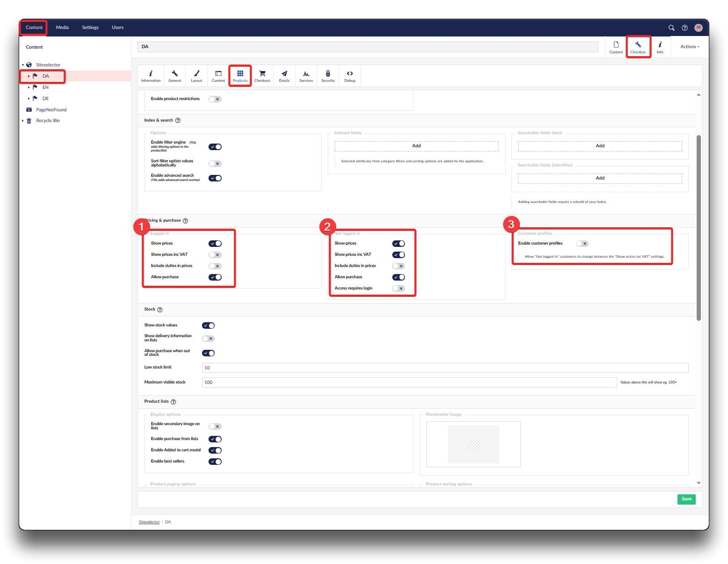Image resolution: width=728 pixels, height=564 pixels.
Task: Open the help question mark icon in header
Action: pos(685,28)
